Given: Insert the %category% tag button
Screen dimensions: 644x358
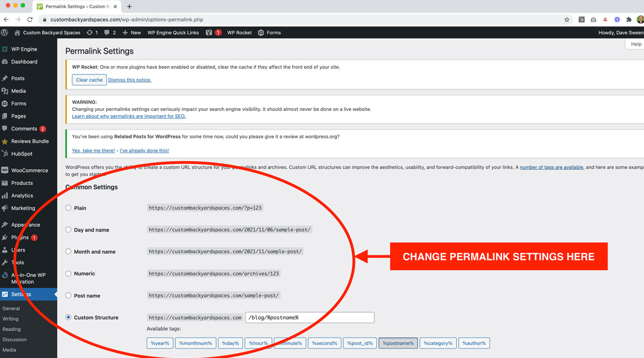Looking at the screenshot, I should click(x=438, y=343).
